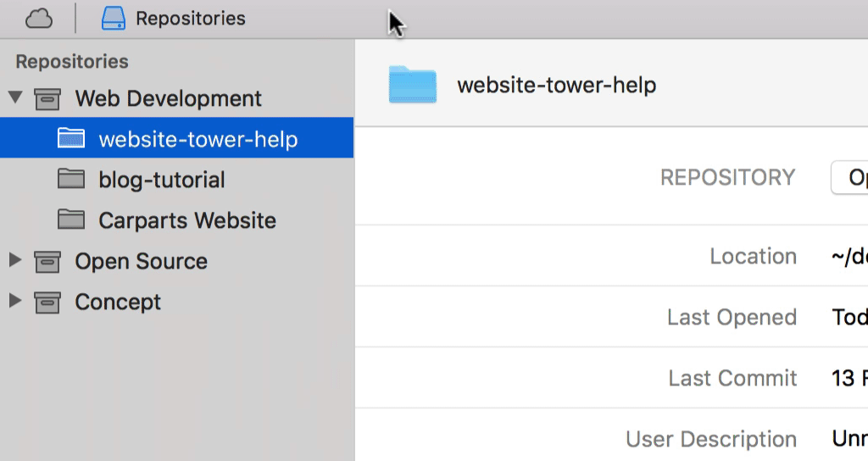
Task: Click the User Description field value
Action: pos(849,439)
